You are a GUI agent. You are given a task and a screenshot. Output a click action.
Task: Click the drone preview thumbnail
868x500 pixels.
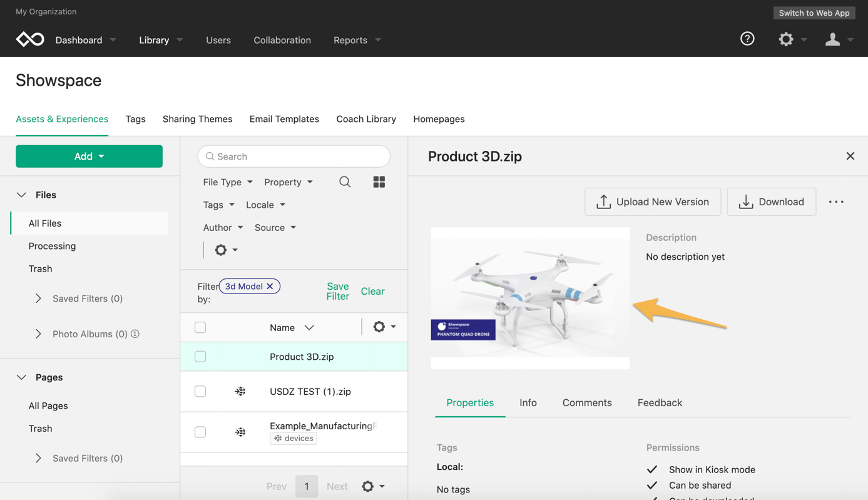530,298
